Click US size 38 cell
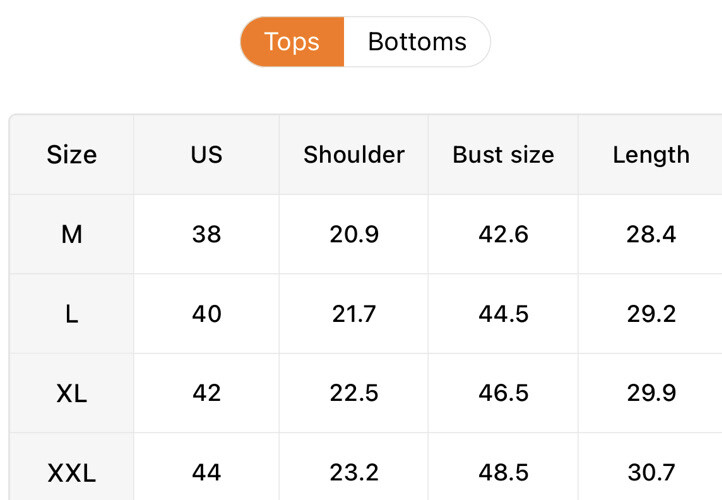The width and height of the screenshot is (722, 500). pyautogui.click(x=207, y=235)
